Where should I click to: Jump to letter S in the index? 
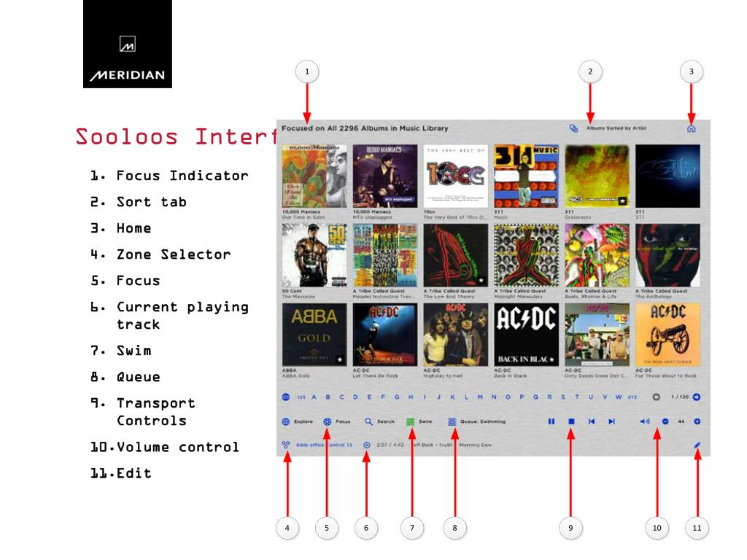pos(563,397)
